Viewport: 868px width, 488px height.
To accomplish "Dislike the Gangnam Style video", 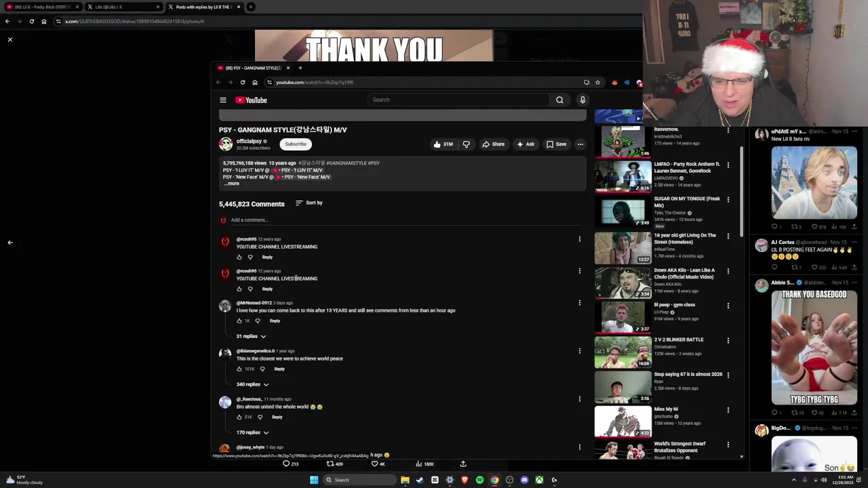I will 466,144.
